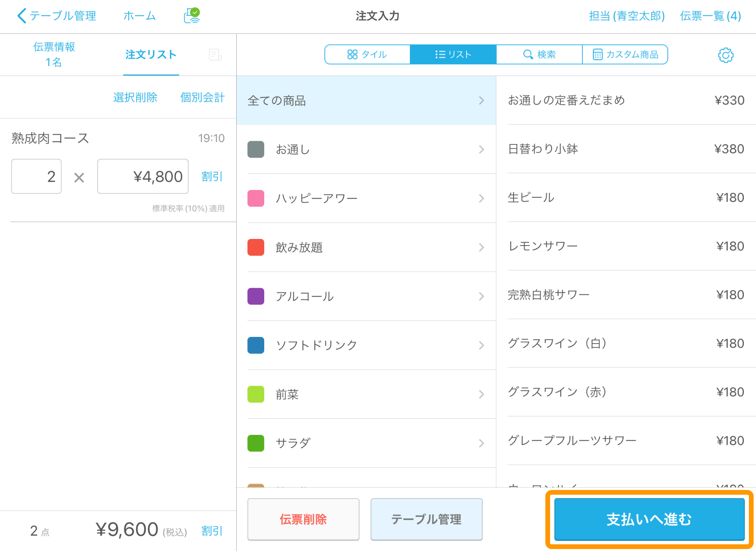Open カスタム商品 custom item entry
Image resolution: width=756 pixels, height=551 pixels.
(x=625, y=54)
